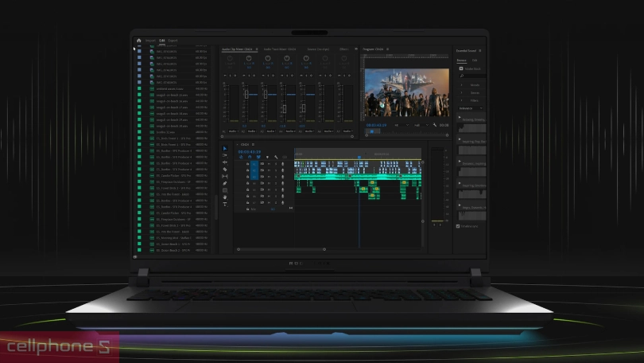This screenshot has width=644, height=363.
Task: Click the pan knob for Audio 3
Action: (267, 58)
